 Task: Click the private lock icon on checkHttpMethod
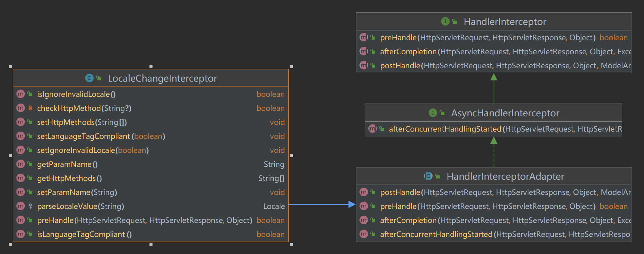pos(30,108)
